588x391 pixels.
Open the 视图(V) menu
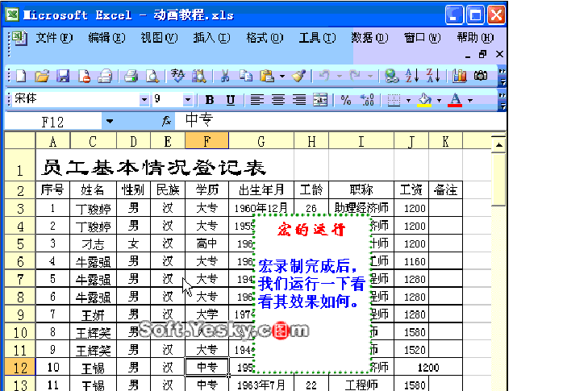(x=159, y=38)
